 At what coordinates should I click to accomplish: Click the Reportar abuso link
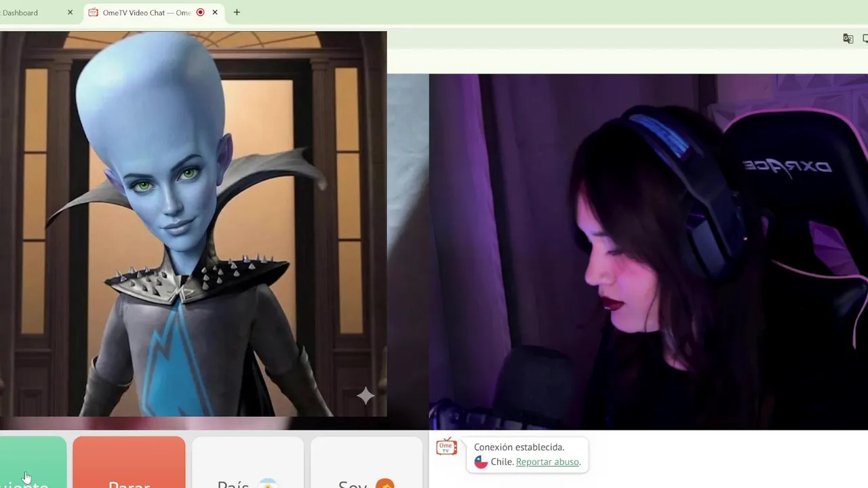(547, 462)
